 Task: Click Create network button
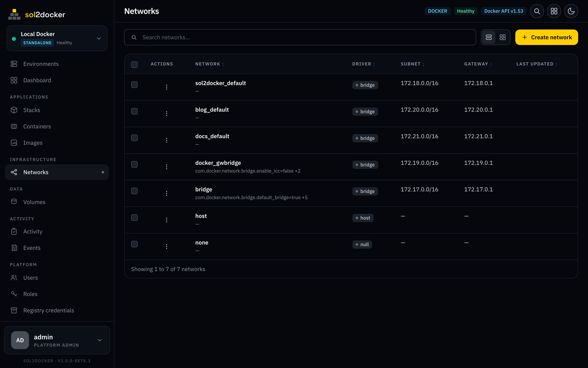click(547, 37)
